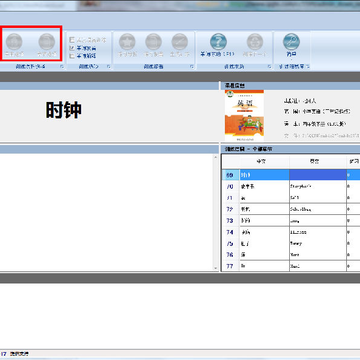360x360 pixels.
Task: Select word row numbered 74
Action: pyautogui.click(x=291, y=232)
